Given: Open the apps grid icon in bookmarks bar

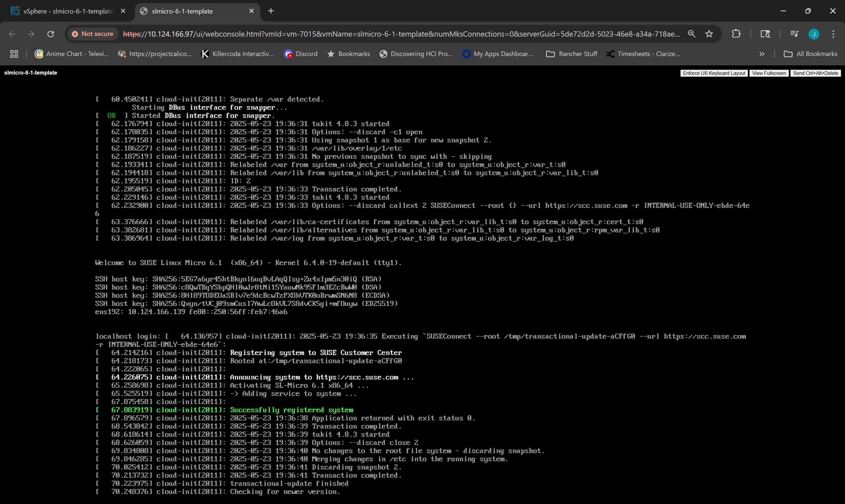Looking at the screenshot, I should (14, 54).
